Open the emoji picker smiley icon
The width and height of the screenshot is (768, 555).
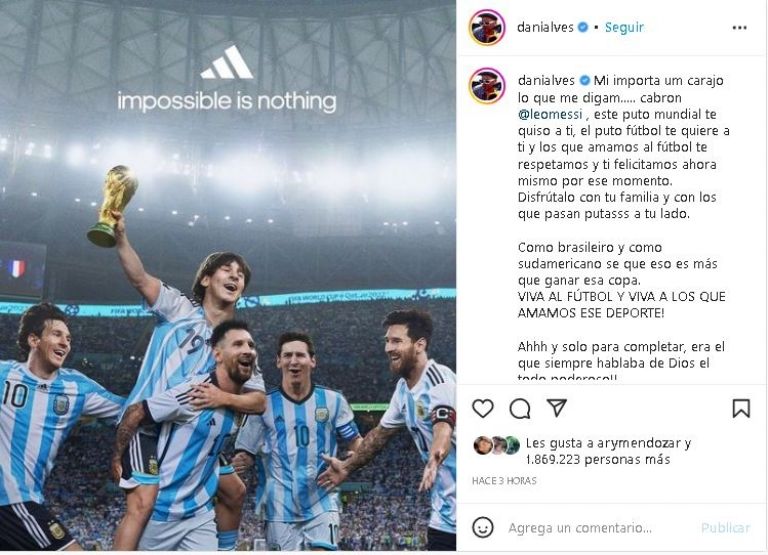click(x=482, y=527)
